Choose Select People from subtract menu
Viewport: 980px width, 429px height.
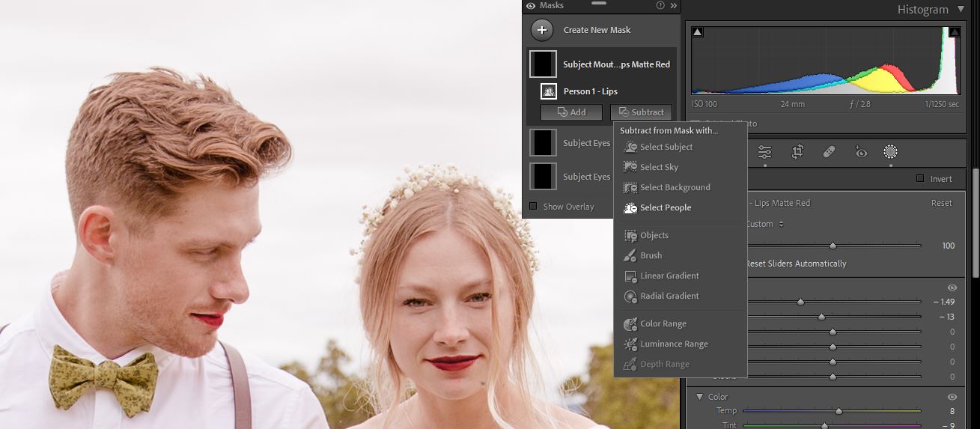(x=665, y=207)
